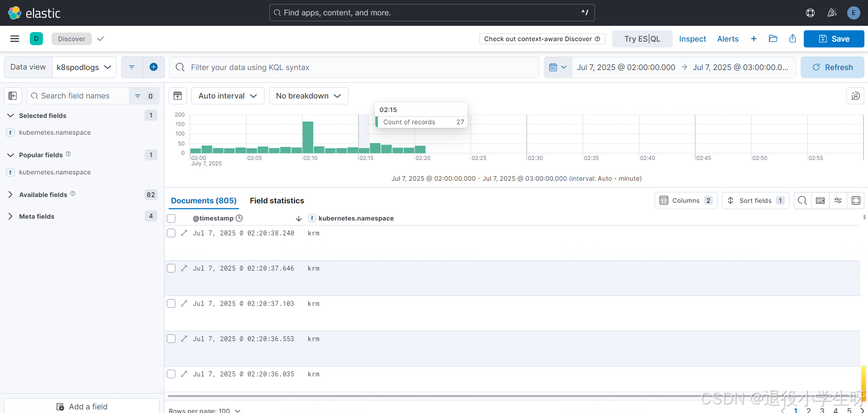Select checkbox for row 02:20:36.035
Screen dimensions: 868x413
(x=171, y=374)
